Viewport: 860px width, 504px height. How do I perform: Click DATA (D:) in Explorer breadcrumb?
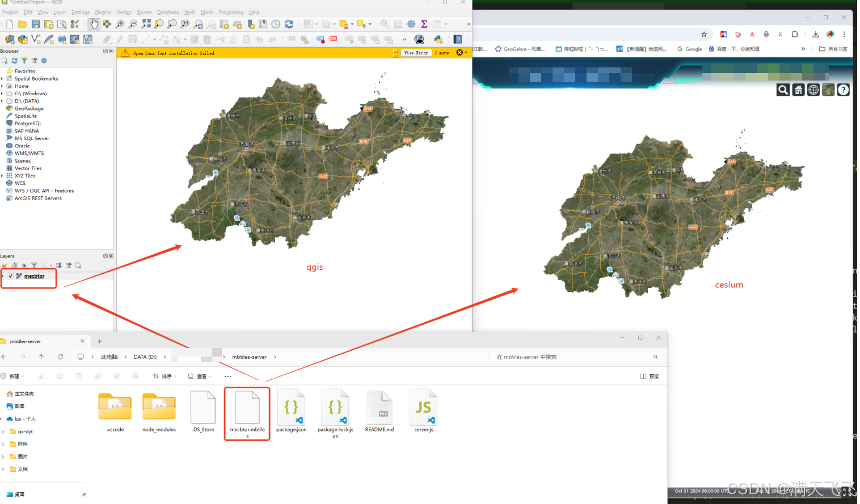(x=145, y=357)
